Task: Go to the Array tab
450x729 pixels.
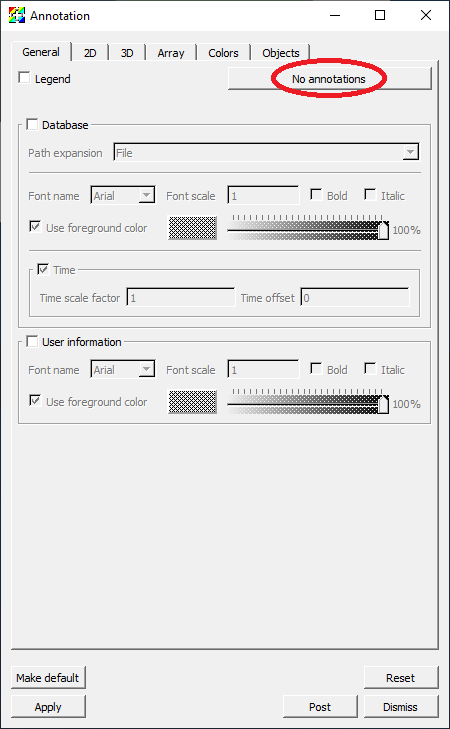Action: [171, 53]
